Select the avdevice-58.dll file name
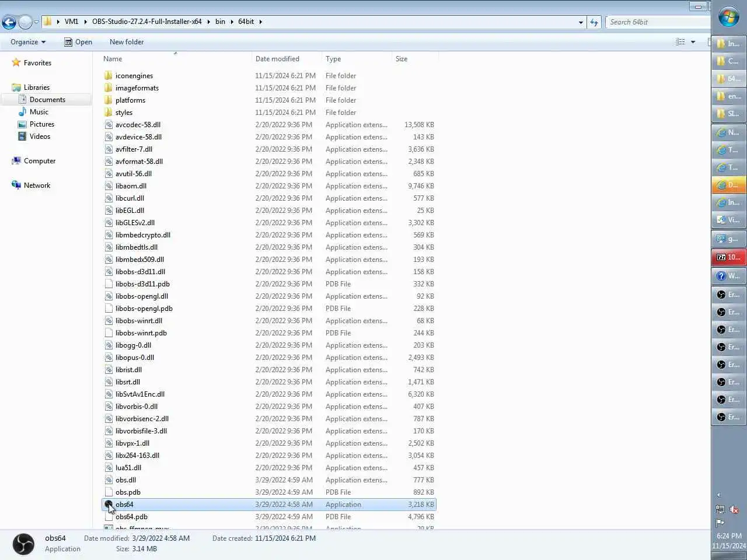Image resolution: width=747 pixels, height=560 pixels. click(x=138, y=137)
